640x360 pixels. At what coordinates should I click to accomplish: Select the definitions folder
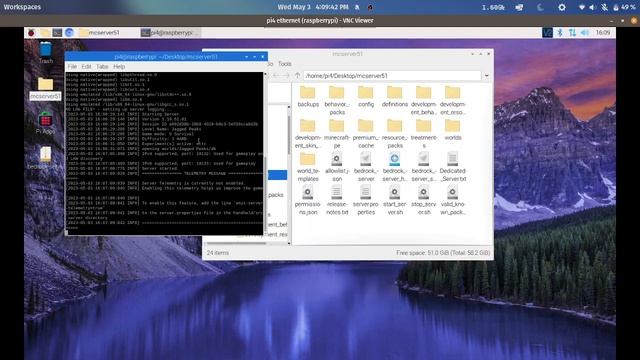point(395,97)
